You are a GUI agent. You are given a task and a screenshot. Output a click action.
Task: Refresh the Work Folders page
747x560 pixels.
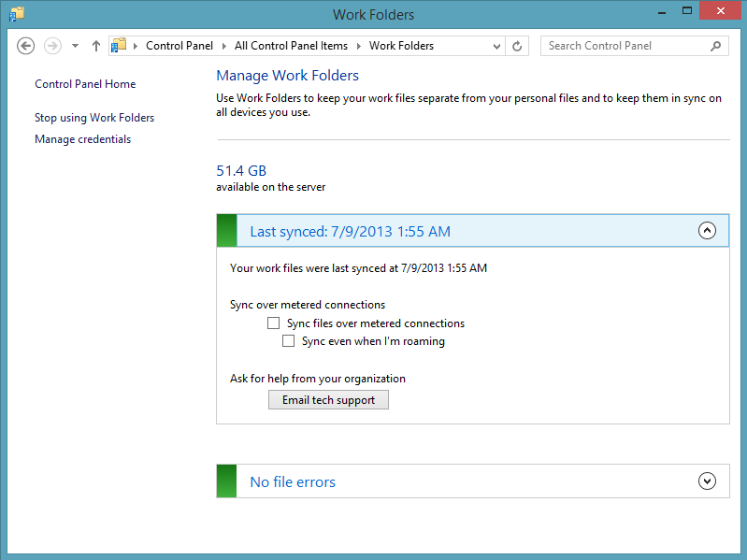(517, 46)
